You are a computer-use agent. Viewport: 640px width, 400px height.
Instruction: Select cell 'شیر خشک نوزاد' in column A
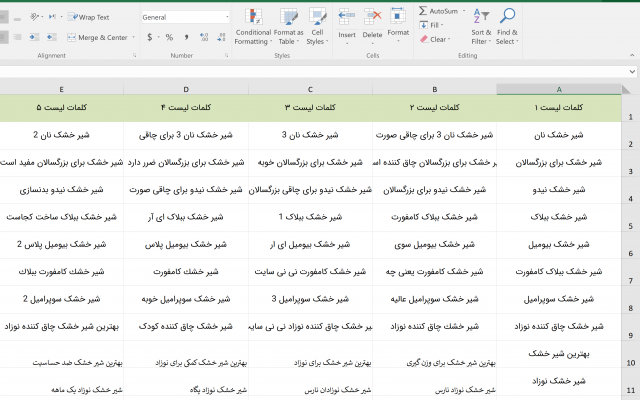tap(559, 382)
